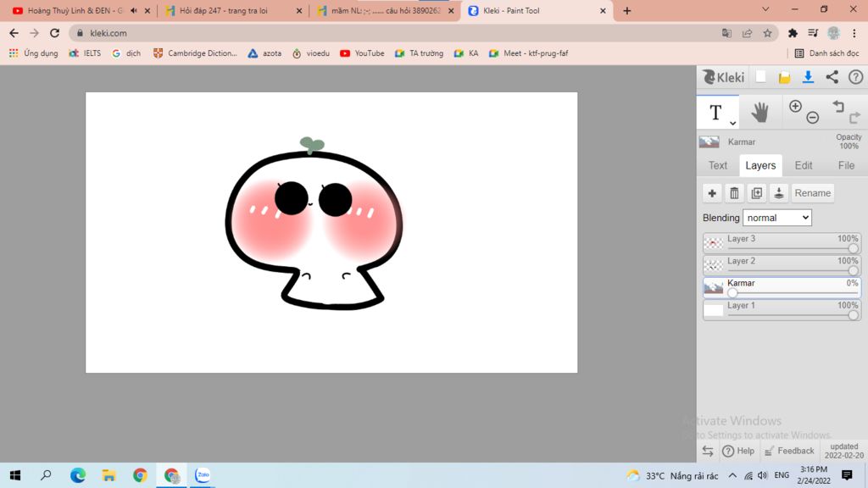Switch to the File tab
868x488 pixels.
click(x=846, y=165)
